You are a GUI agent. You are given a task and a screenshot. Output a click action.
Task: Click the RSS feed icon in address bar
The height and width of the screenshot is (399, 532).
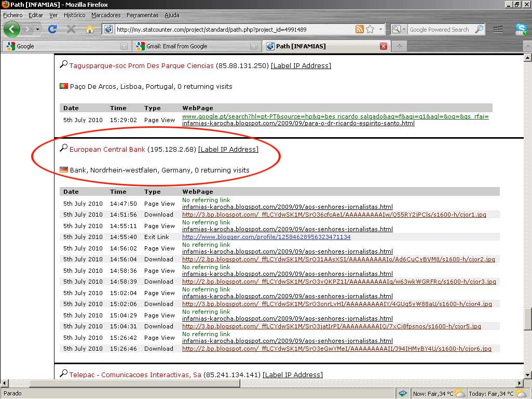[359, 29]
